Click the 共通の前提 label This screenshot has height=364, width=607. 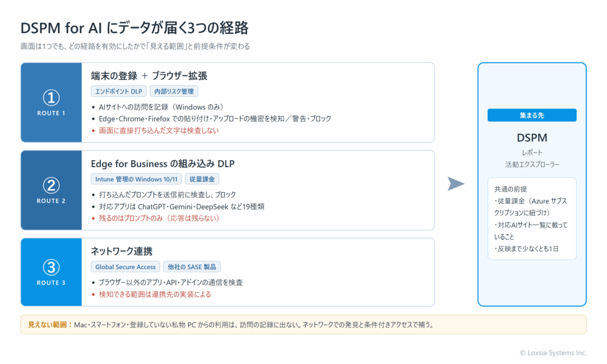click(510, 189)
